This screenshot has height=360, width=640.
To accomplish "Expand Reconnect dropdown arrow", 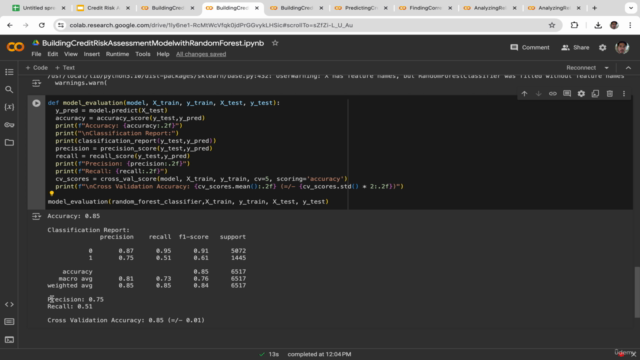I will click(x=607, y=68).
